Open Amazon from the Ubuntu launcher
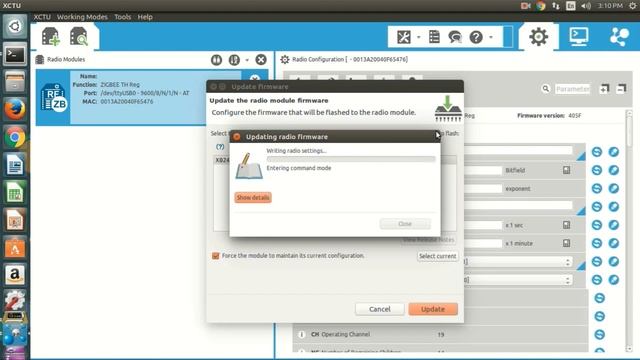This screenshot has width=640, height=360. [x=15, y=275]
